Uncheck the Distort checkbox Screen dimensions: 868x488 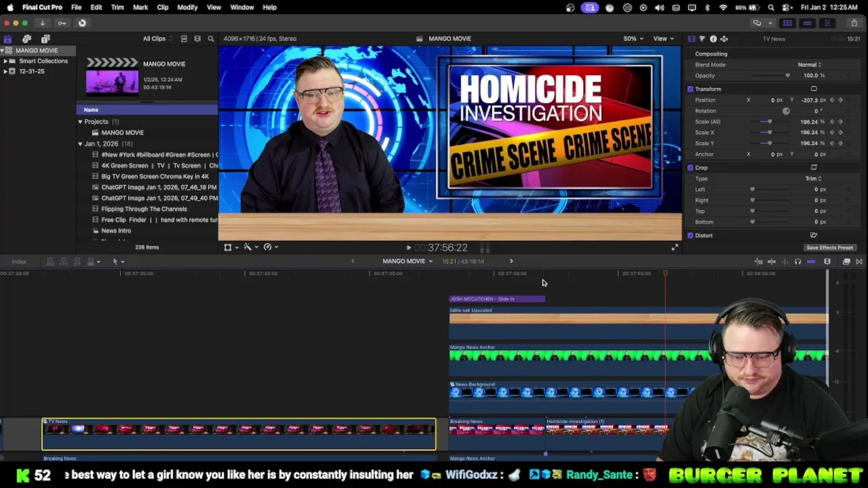690,235
